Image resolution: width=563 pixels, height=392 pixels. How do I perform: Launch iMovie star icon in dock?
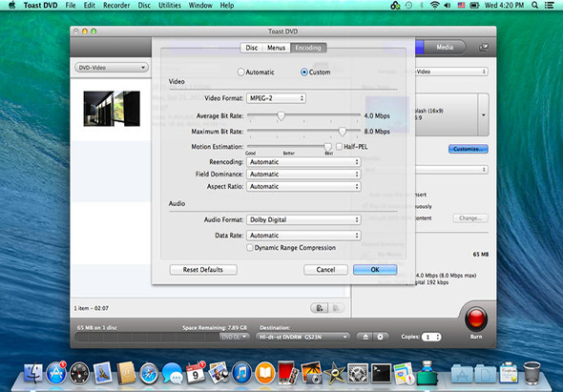point(334,373)
